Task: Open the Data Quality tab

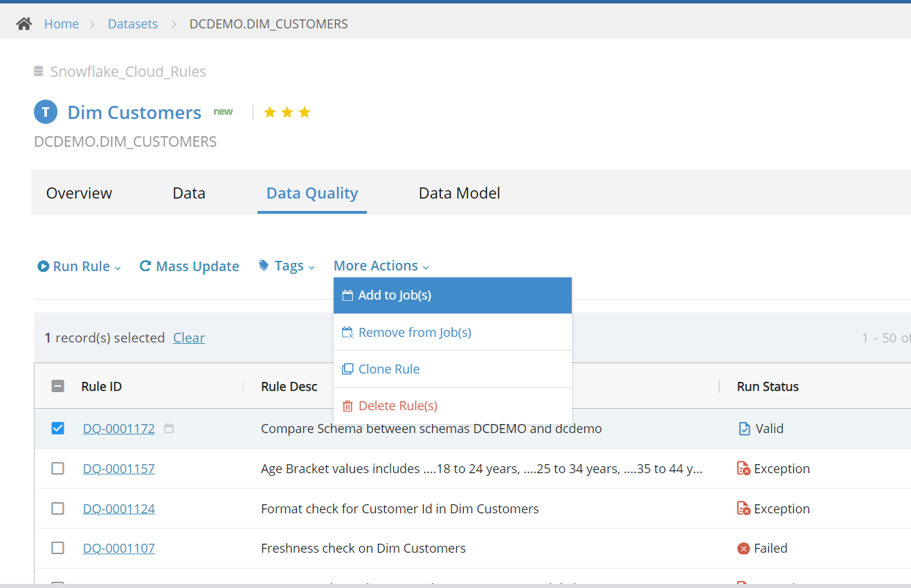Action: [x=312, y=193]
